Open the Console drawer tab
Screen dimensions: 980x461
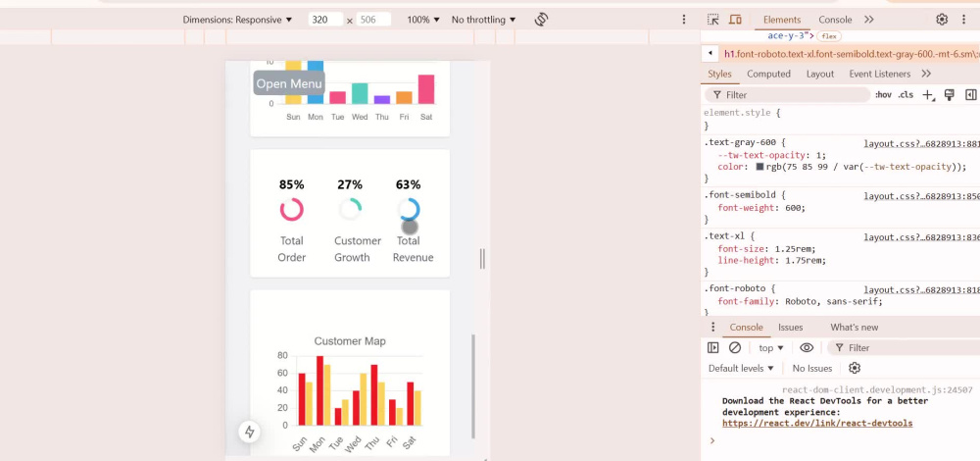pyautogui.click(x=746, y=328)
